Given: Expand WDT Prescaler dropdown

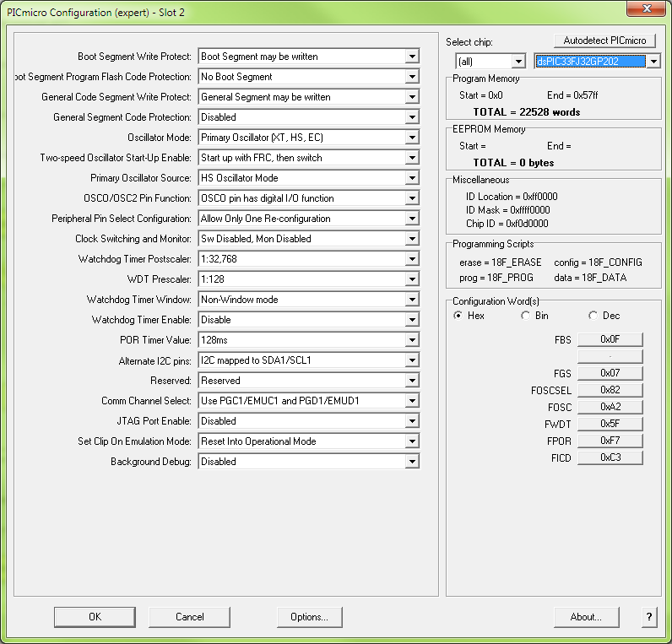Looking at the screenshot, I should 412,279.
